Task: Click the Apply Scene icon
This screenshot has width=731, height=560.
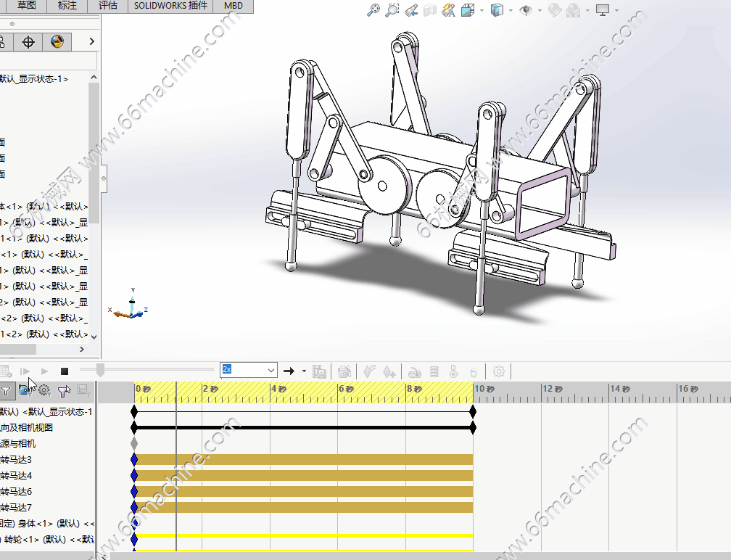Action: click(574, 9)
